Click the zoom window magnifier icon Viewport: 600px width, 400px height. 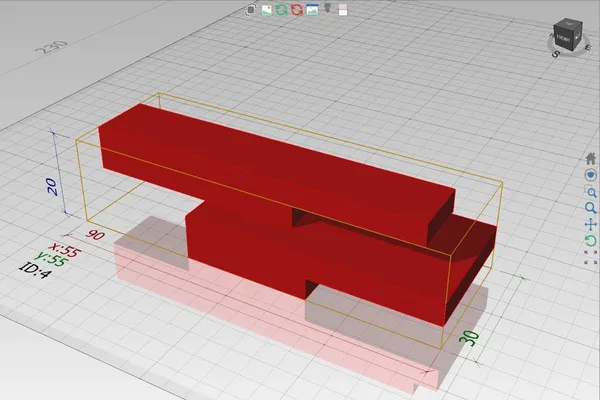point(591,192)
